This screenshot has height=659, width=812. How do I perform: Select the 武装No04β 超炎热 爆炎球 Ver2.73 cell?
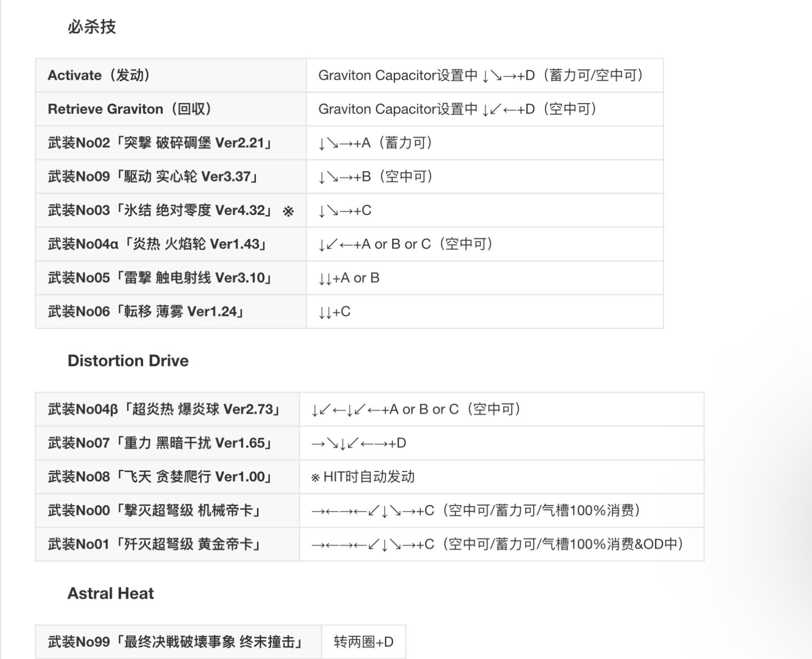163,409
